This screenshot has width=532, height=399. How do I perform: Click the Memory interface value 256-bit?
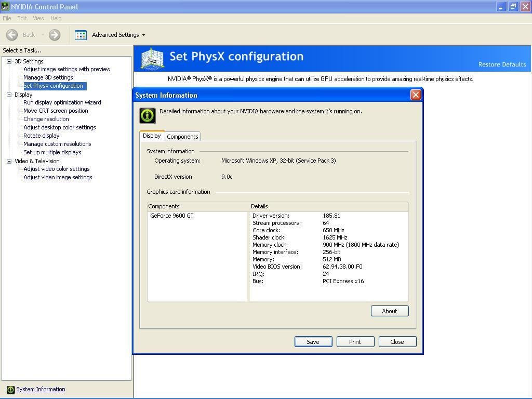click(331, 252)
